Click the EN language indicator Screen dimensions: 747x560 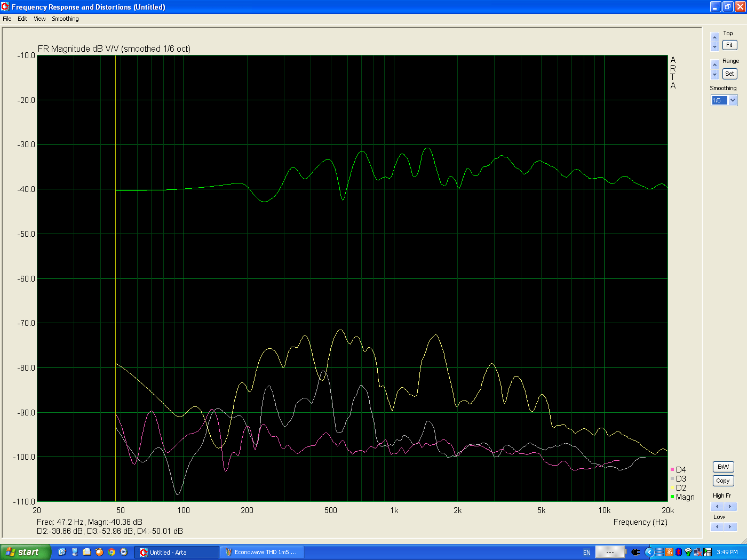point(587,553)
